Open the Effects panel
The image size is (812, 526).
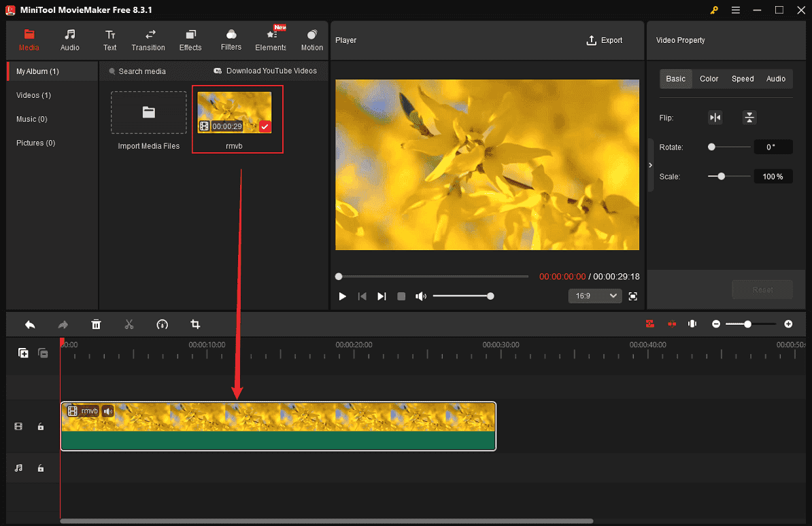coord(190,39)
